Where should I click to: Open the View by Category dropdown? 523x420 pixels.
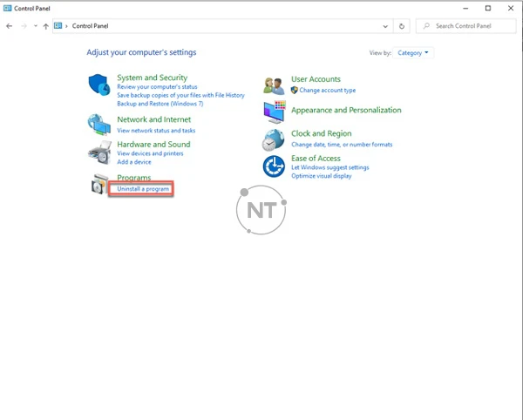point(412,53)
